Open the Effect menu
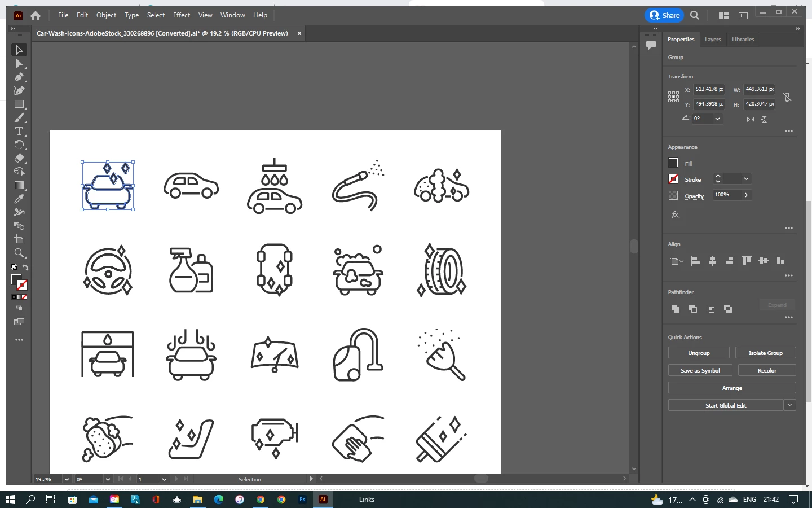This screenshot has width=812, height=508. (x=182, y=15)
